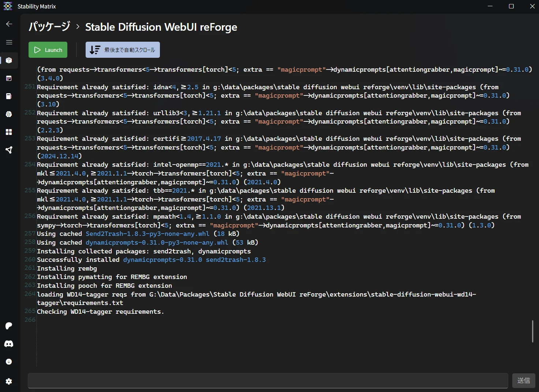Click the Stability Matrix logo in title bar

(8, 6)
